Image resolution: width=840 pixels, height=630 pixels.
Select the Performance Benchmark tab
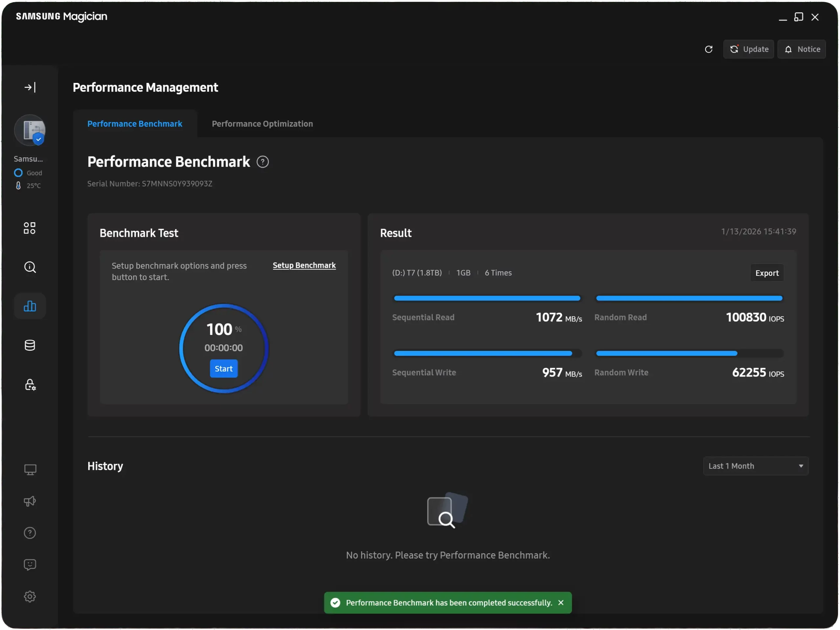[x=135, y=124]
